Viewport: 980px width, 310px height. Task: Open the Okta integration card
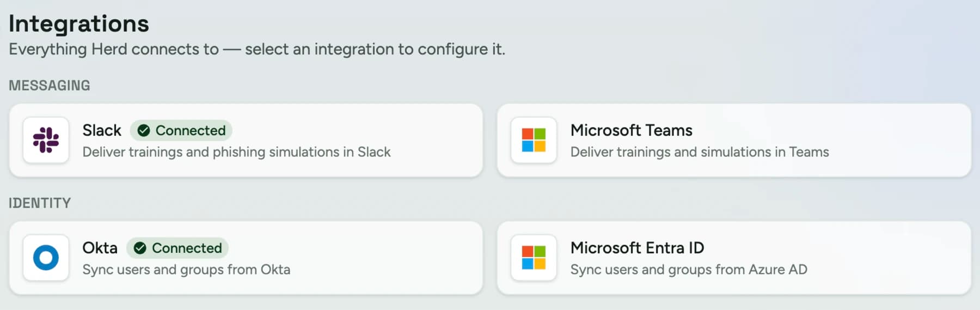tap(246, 258)
